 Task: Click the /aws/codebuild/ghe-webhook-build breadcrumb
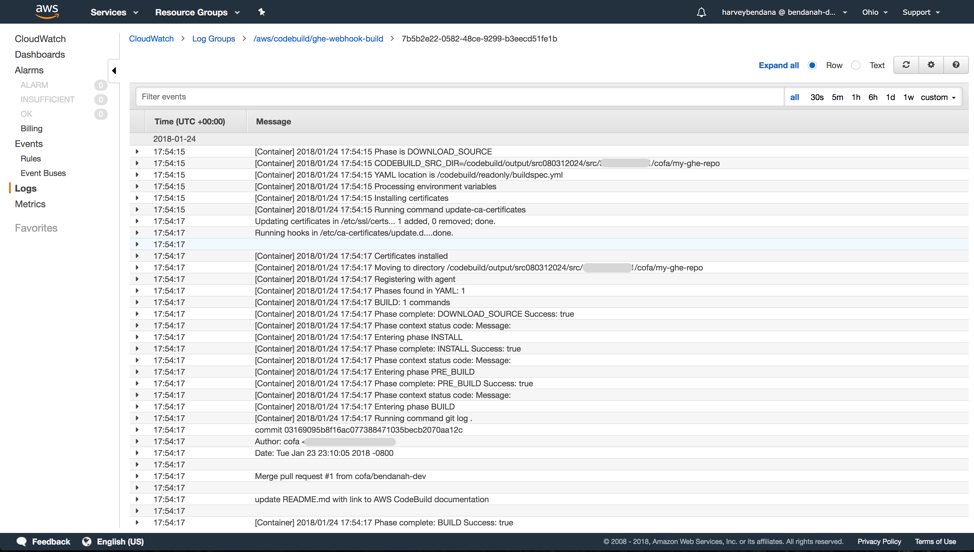318,38
